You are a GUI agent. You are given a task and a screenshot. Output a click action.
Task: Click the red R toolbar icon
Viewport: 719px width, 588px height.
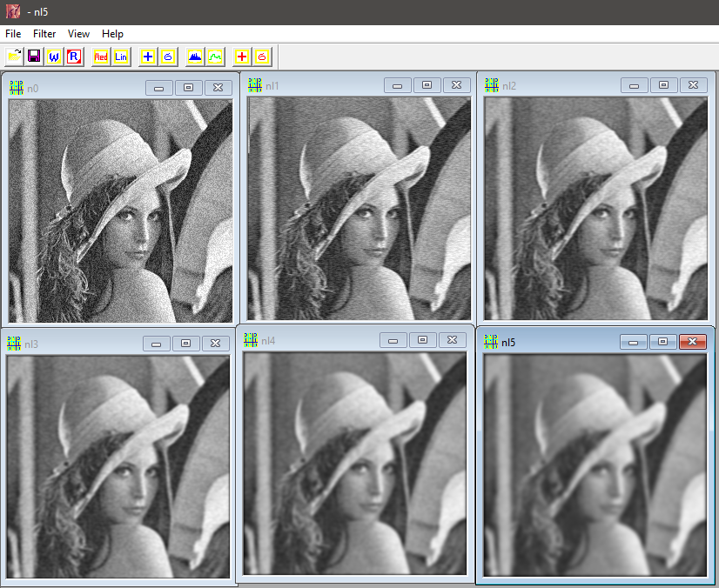coord(74,57)
